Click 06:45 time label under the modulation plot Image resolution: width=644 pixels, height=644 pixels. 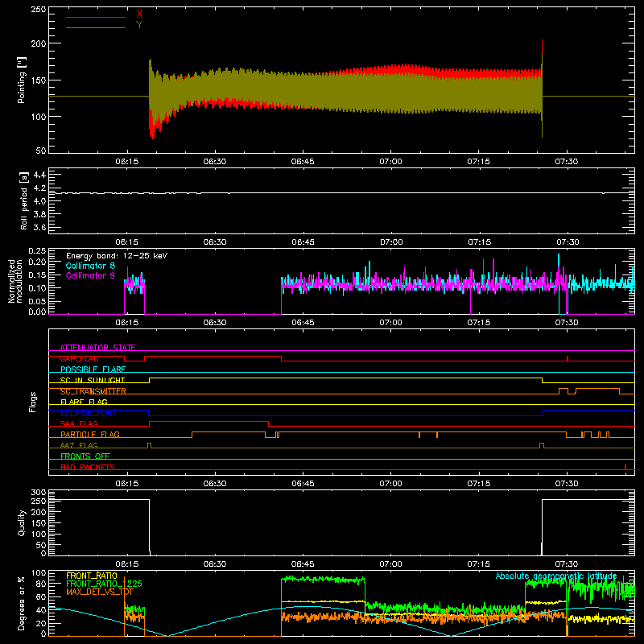303,323
